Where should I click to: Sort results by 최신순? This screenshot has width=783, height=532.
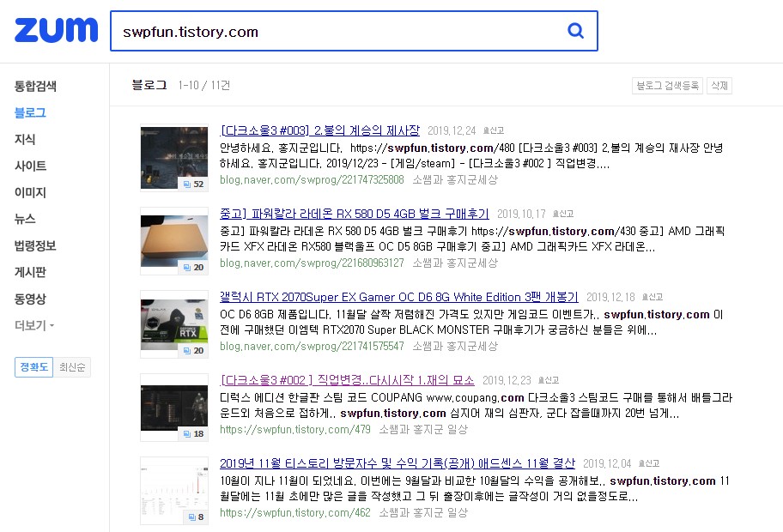72,367
